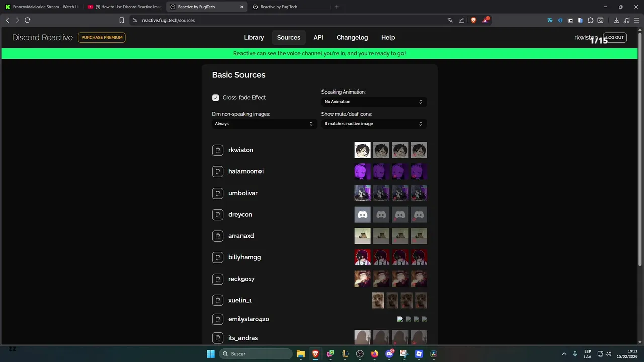The image size is (644, 362).
Task: Click the Discord Reactive logo link
Action: [x=42, y=38]
